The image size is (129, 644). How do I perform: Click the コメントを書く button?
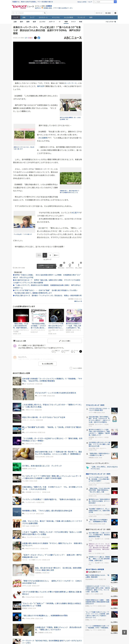point(65,341)
